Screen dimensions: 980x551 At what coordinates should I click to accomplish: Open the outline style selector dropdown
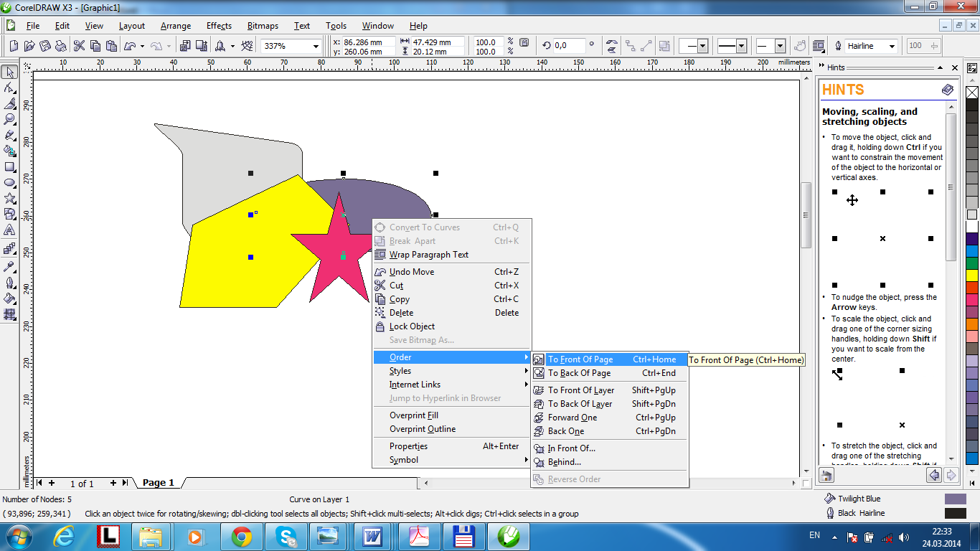[741, 46]
